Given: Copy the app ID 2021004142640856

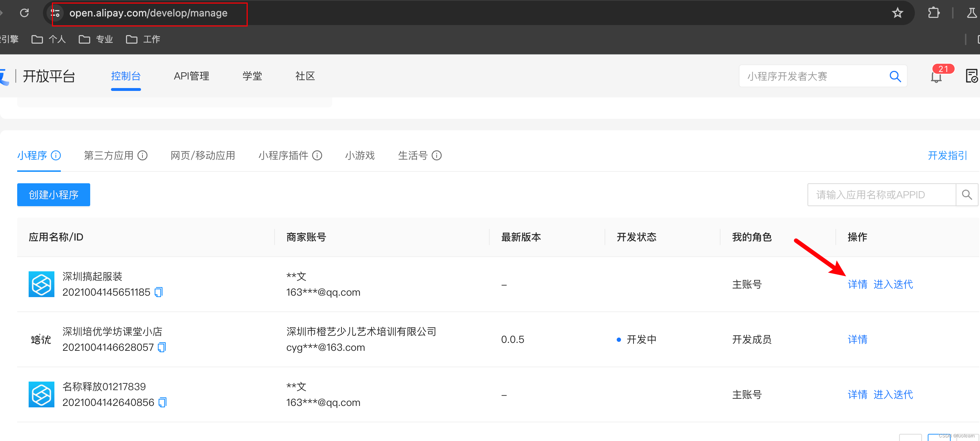Looking at the screenshot, I should pyautogui.click(x=162, y=403).
